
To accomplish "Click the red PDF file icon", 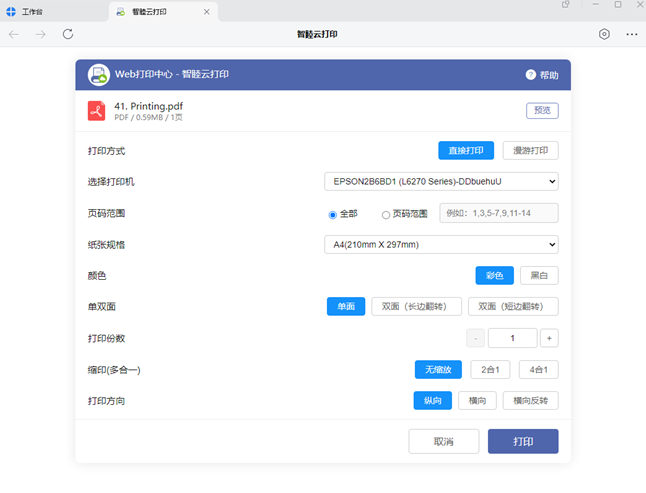I will tap(96, 111).
